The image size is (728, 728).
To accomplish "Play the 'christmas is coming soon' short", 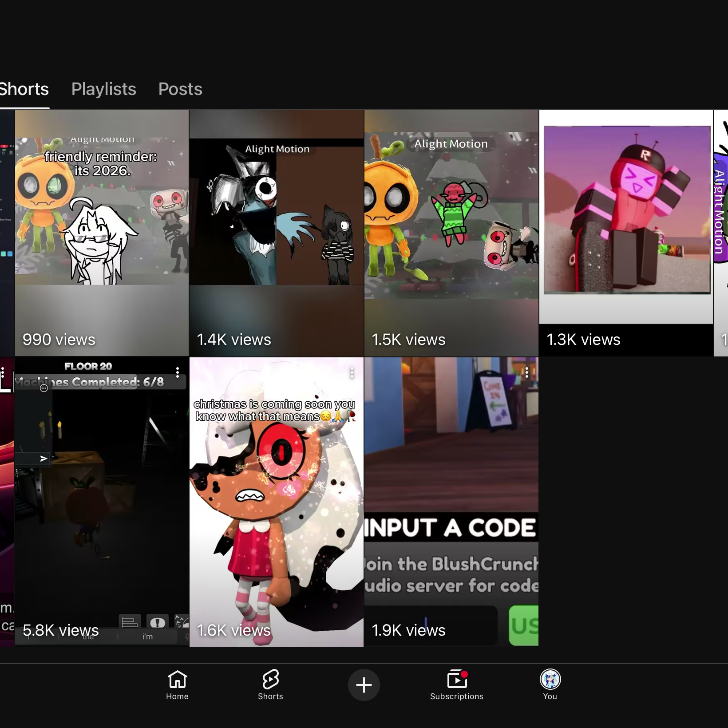I will pyautogui.click(x=277, y=502).
